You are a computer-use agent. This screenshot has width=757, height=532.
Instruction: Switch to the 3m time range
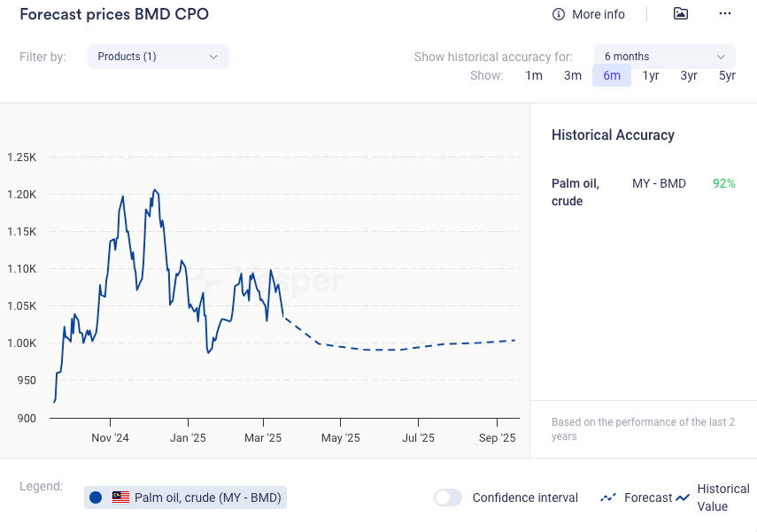coord(573,75)
